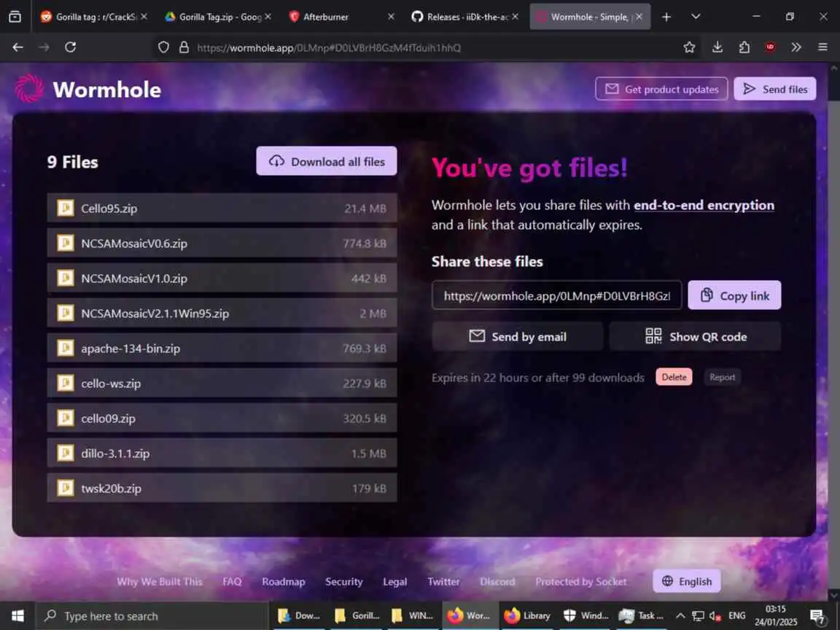Click the Cello95.zip file icon
840x630 pixels.
pos(66,208)
